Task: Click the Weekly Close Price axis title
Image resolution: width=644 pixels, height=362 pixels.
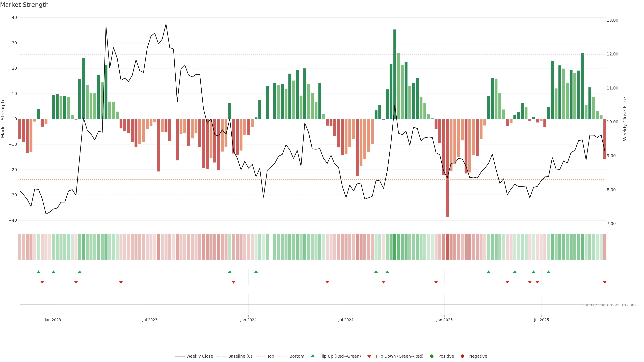Action: click(625, 119)
